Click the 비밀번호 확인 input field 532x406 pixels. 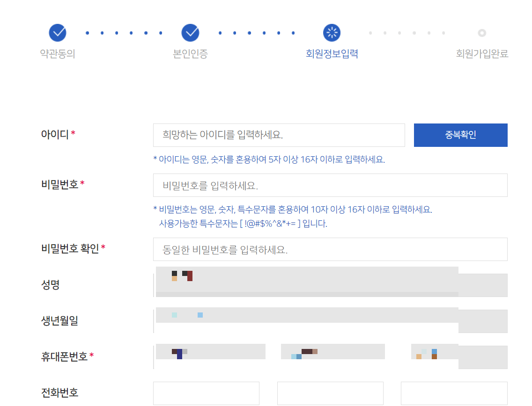tap(330, 249)
